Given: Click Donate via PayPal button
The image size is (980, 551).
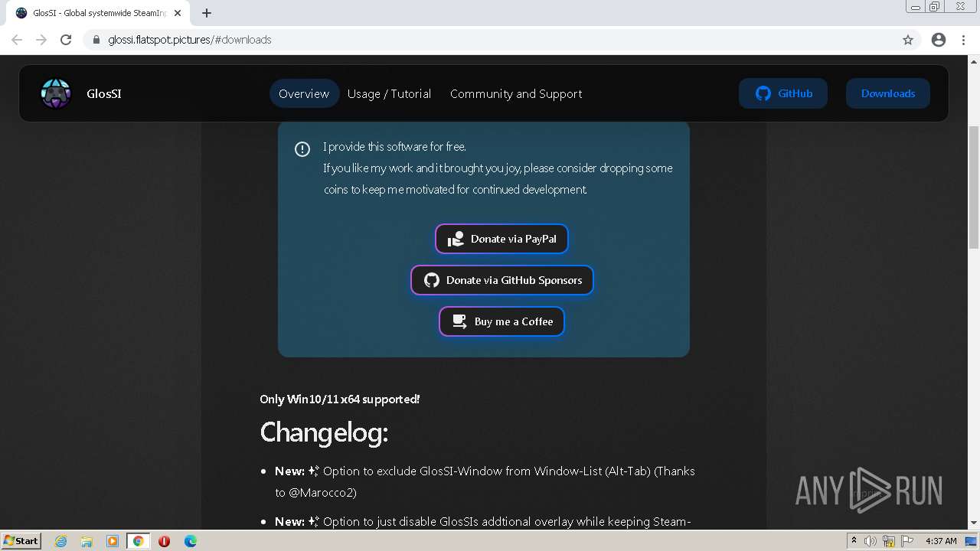Looking at the screenshot, I should [501, 239].
